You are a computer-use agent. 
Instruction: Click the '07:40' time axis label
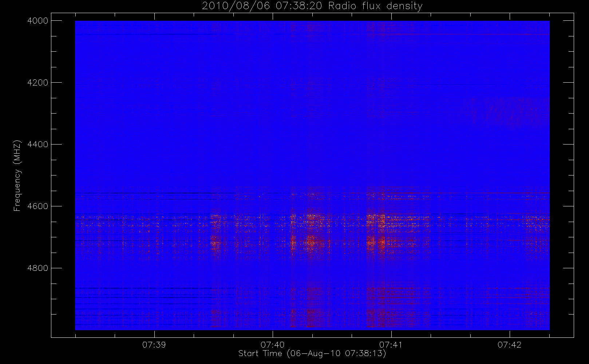(273, 345)
